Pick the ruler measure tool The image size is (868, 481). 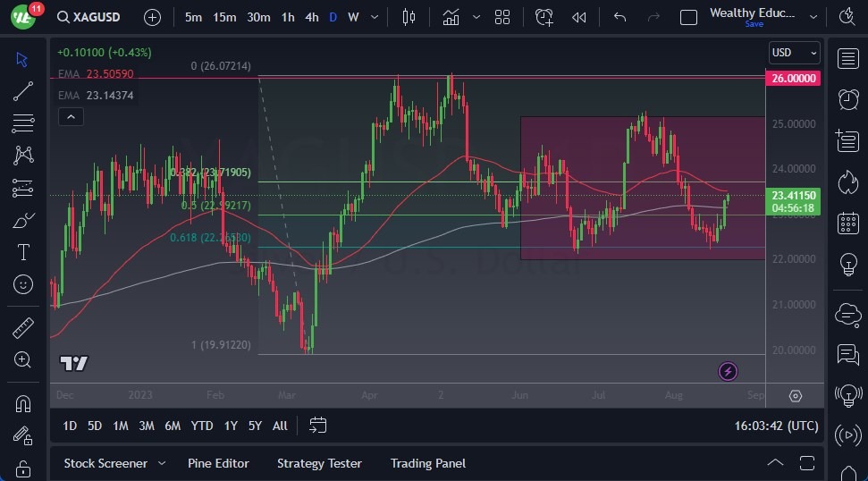coord(23,327)
